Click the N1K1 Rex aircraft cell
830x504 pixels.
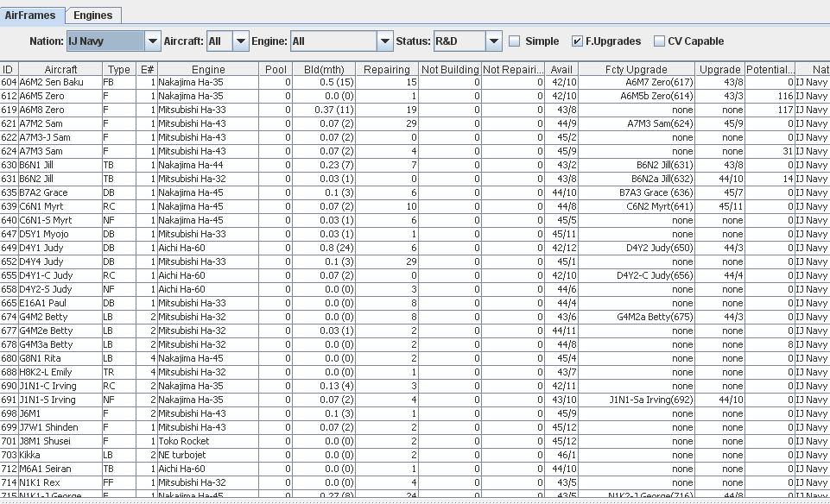(x=60, y=482)
